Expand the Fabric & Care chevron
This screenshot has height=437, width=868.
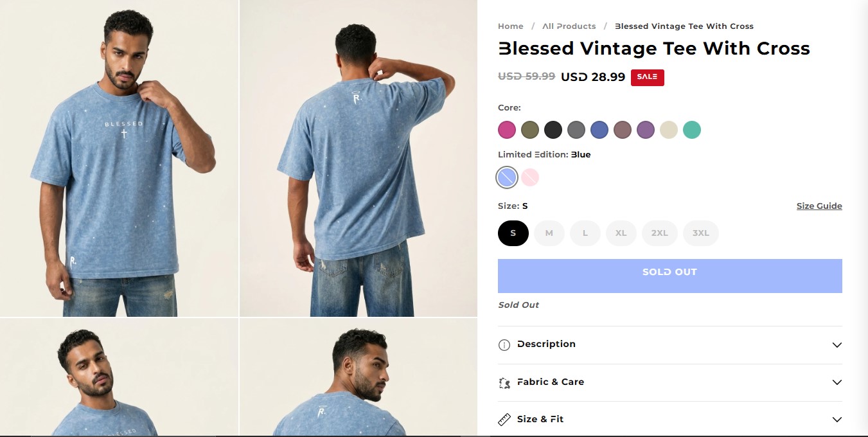pyautogui.click(x=837, y=382)
